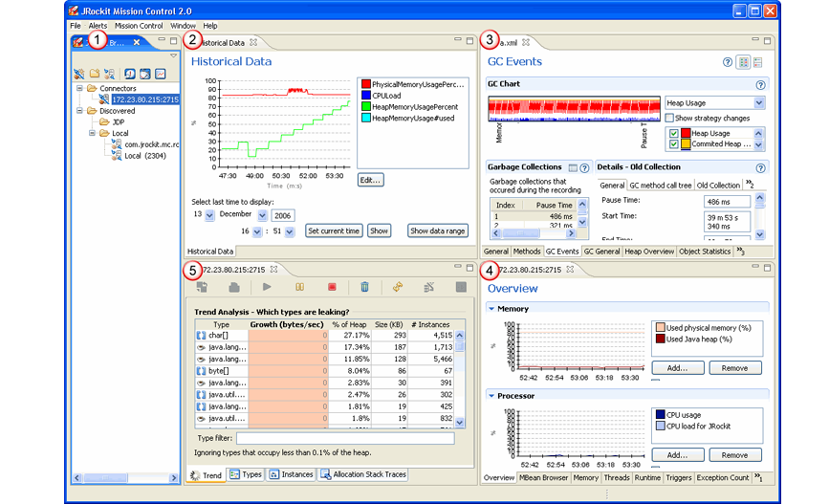Switch to the Allocation Stack Traces tab
Image resolution: width=829 pixels, height=504 pixels.
[363, 474]
